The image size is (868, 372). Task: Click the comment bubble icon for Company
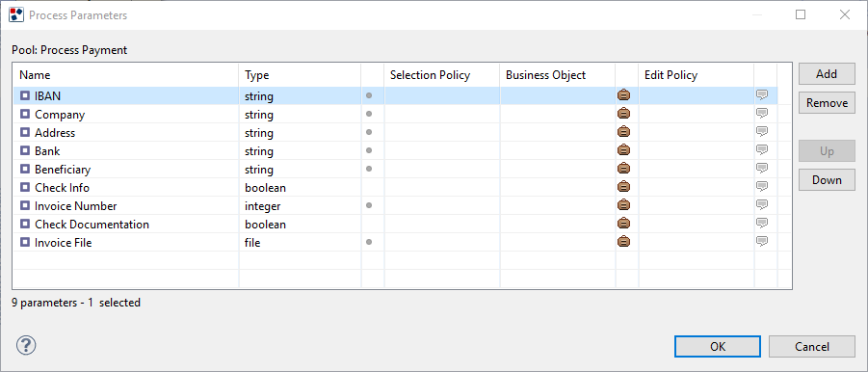[762, 114]
